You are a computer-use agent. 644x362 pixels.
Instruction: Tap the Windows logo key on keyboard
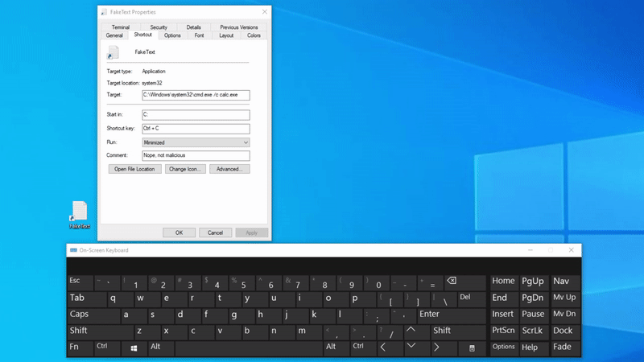click(134, 348)
